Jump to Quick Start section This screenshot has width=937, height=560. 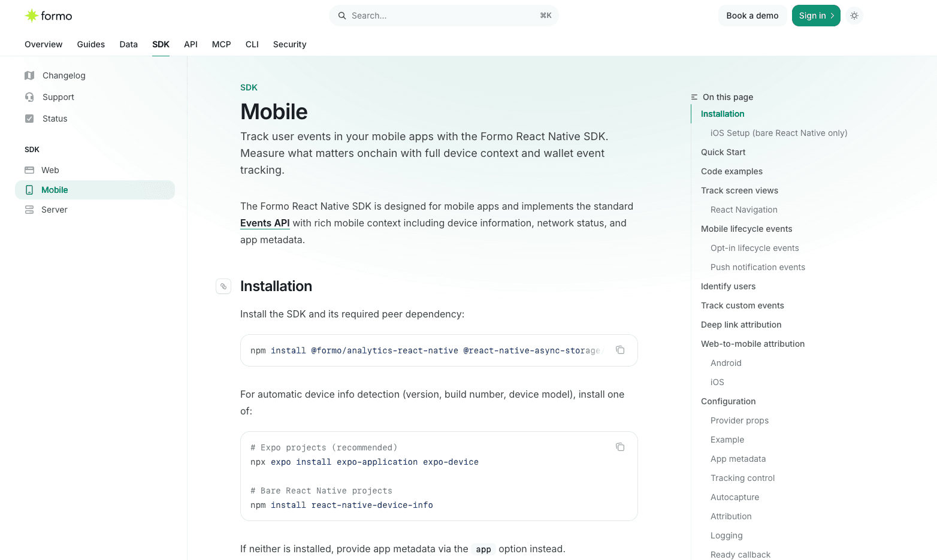tap(723, 152)
